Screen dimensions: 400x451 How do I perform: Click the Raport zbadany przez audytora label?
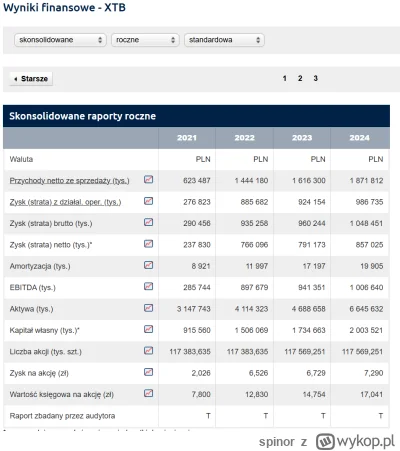click(x=62, y=416)
